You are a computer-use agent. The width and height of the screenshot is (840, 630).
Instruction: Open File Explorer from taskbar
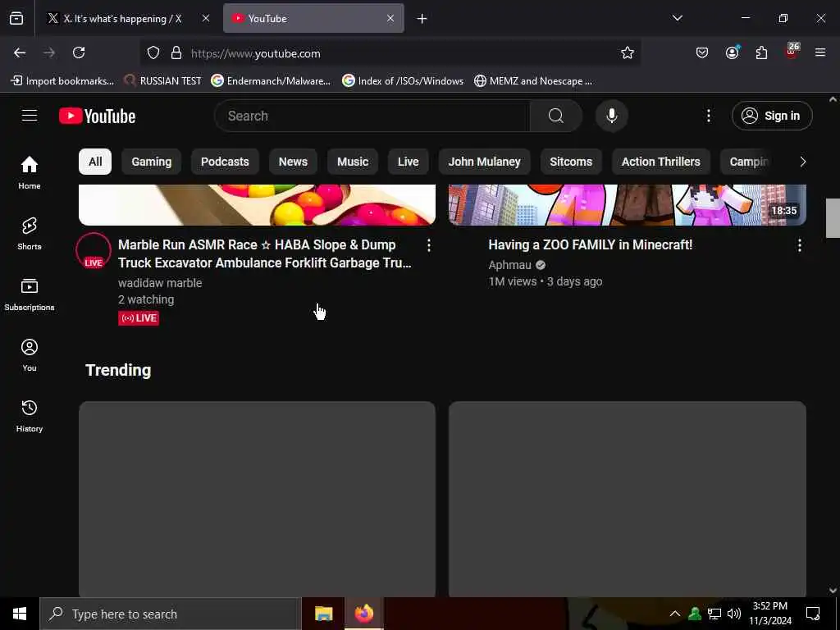[x=323, y=614]
